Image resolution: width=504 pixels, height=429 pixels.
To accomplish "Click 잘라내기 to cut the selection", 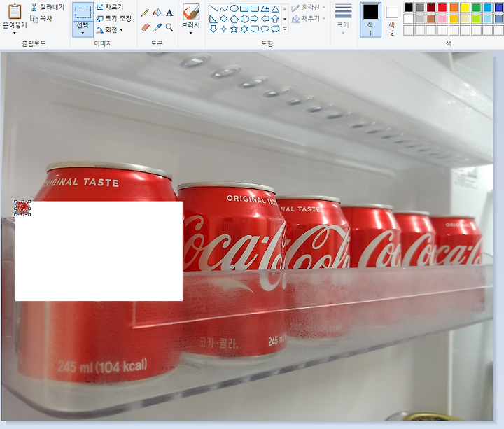I will 48,7.
